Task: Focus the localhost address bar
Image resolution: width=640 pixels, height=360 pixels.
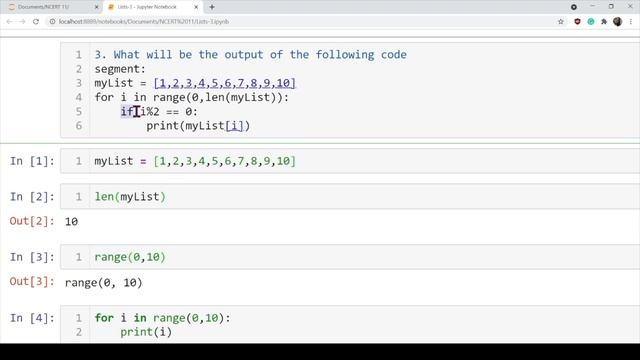Action: tap(302, 22)
